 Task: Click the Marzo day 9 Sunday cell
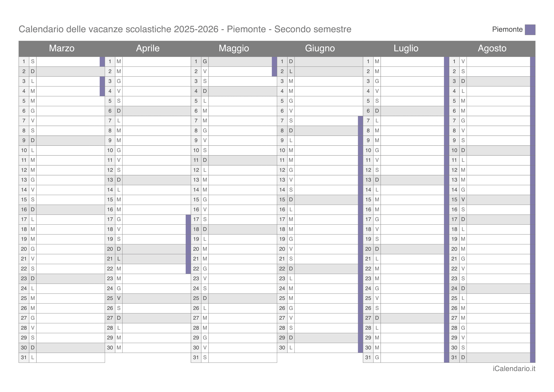tap(62, 141)
